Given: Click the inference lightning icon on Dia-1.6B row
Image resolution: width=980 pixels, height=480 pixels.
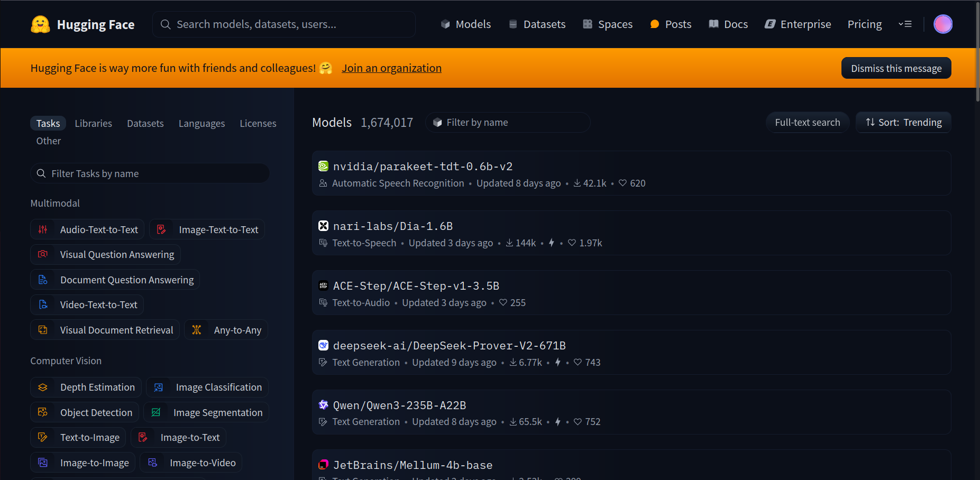Looking at the screenshot, I should point(552,243).
